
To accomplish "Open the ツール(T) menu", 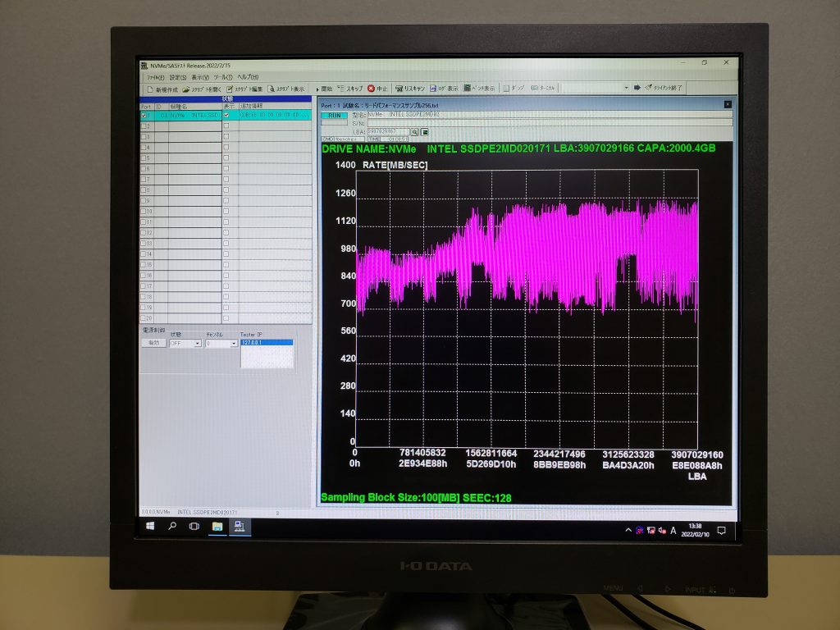I will 223,77.
